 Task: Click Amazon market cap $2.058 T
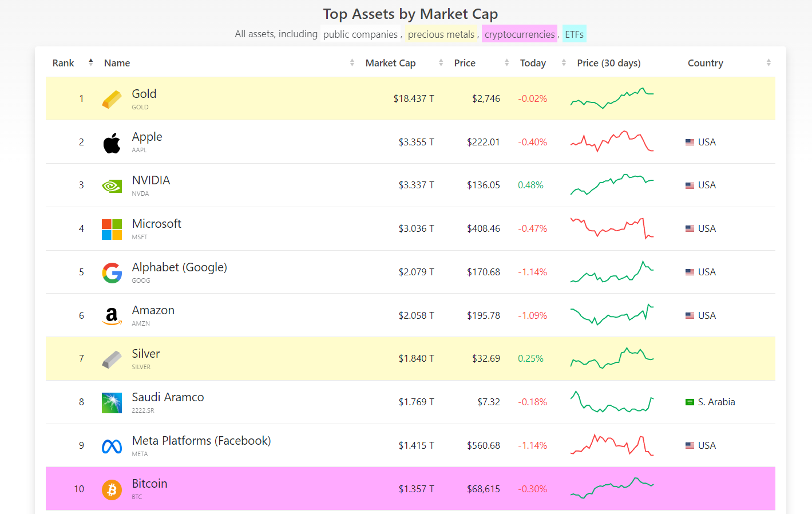[417, 315]
